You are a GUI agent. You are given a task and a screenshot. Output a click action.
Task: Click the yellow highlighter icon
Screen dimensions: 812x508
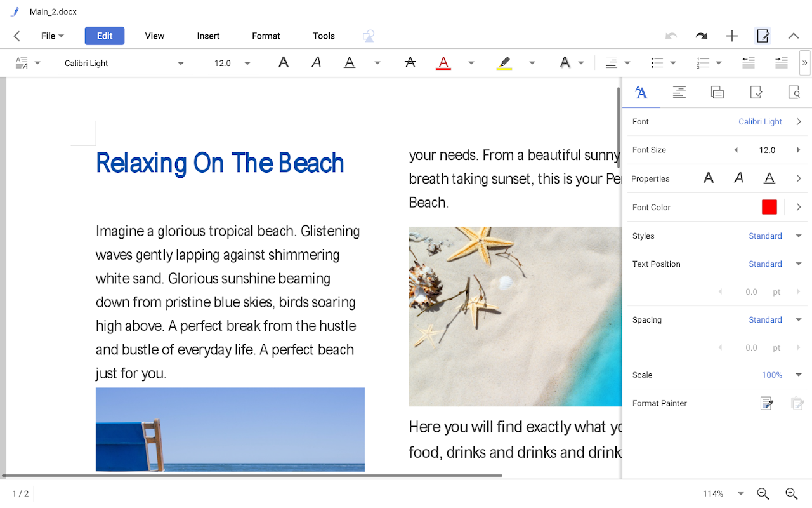tap(504, 62)
